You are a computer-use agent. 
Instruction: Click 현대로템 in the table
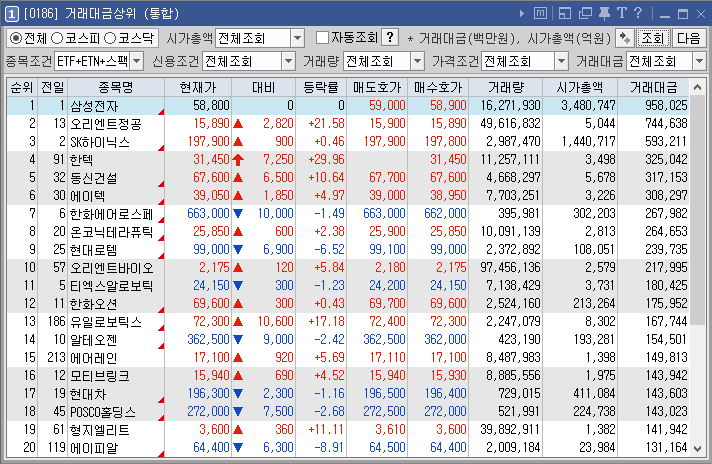tap(94, 250)
